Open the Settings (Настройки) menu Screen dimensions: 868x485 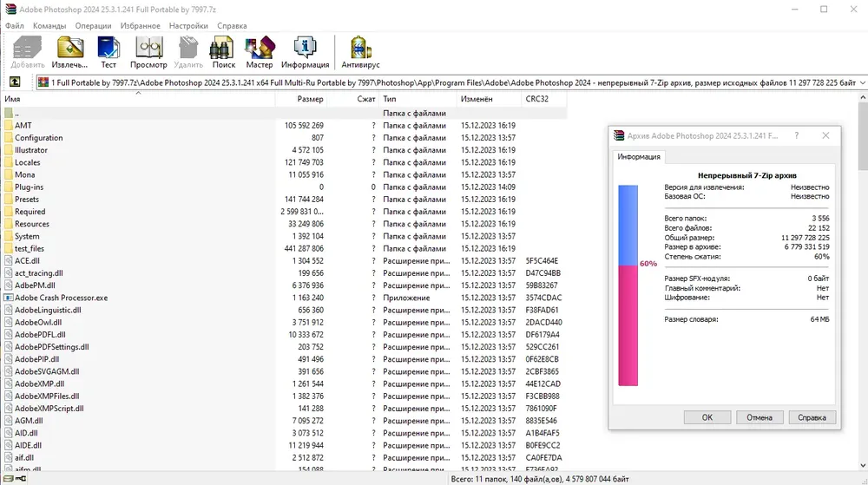(x=188, y=25)
